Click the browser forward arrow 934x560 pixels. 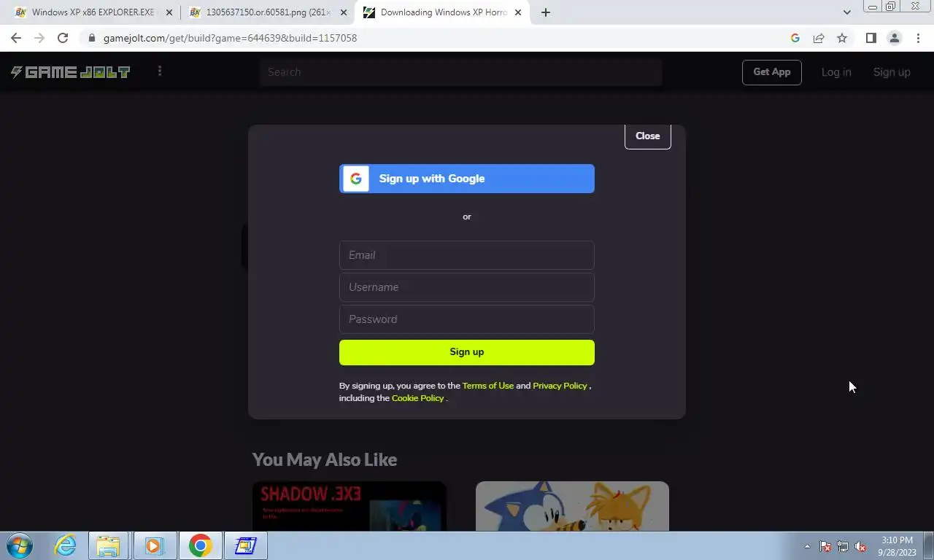click(39, 38)
